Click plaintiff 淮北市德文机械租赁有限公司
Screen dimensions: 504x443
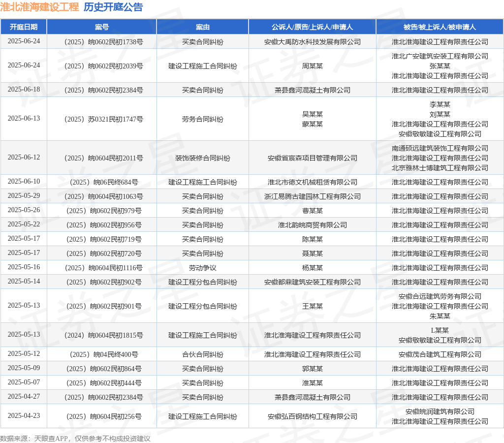[x=312, y=182]
